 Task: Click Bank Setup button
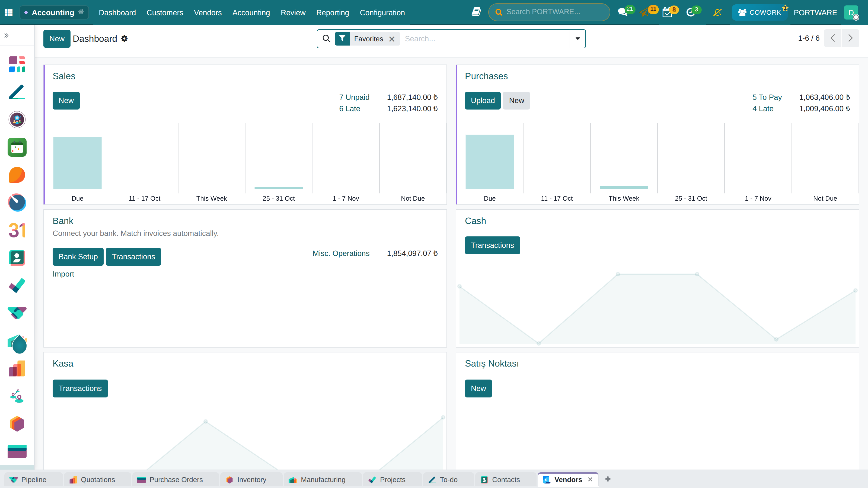78,257
